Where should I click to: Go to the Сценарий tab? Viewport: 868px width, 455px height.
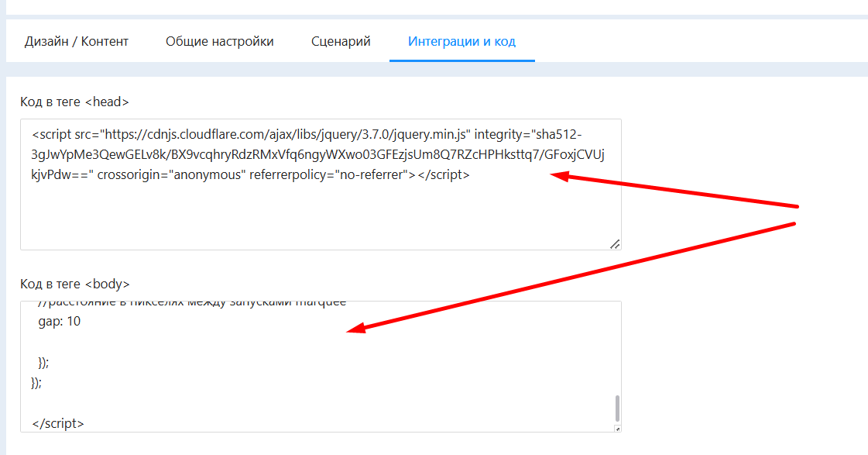pos(341,42)
